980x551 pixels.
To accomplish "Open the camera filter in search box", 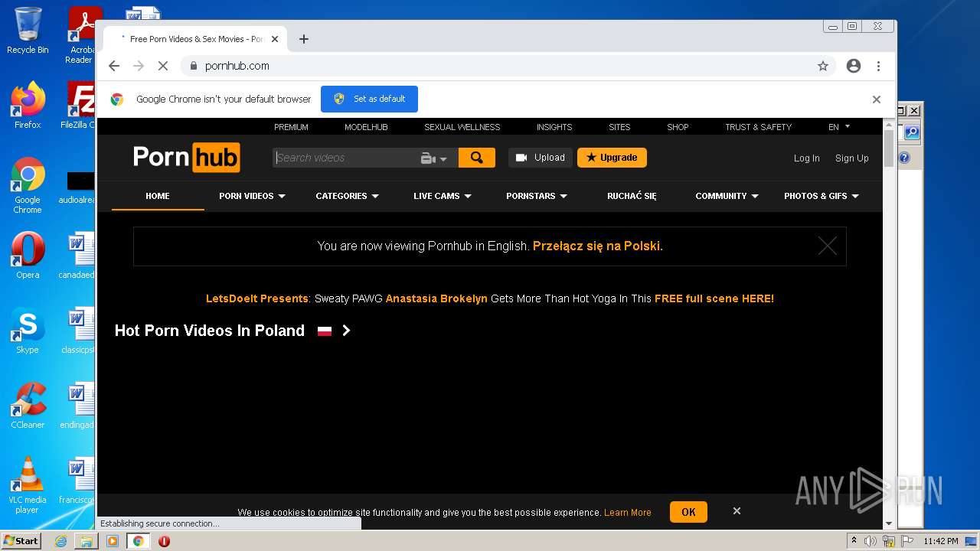I will (433, 158).
